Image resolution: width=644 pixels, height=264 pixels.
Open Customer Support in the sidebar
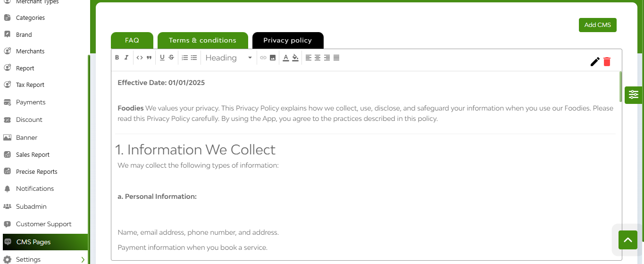tap(44, 224)
